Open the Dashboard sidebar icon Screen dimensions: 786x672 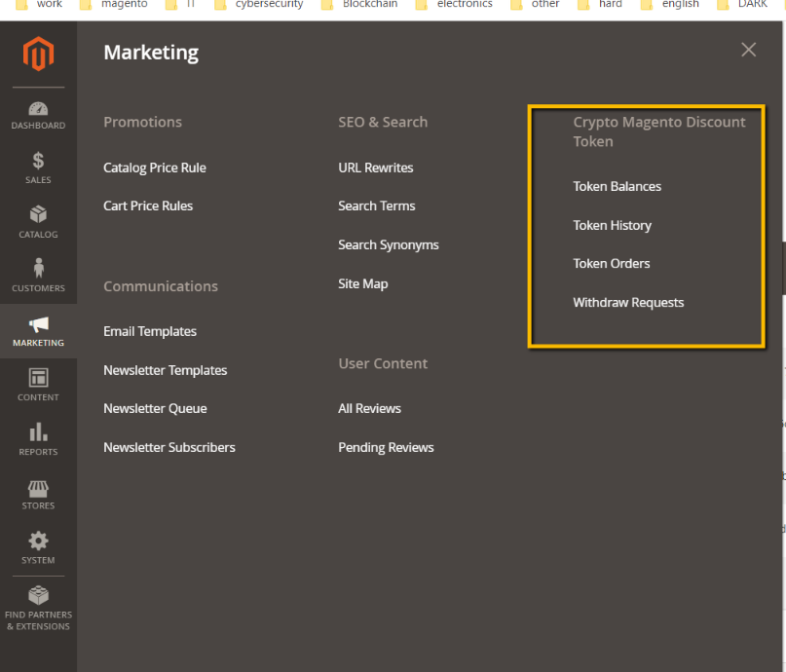coord(38,110)
